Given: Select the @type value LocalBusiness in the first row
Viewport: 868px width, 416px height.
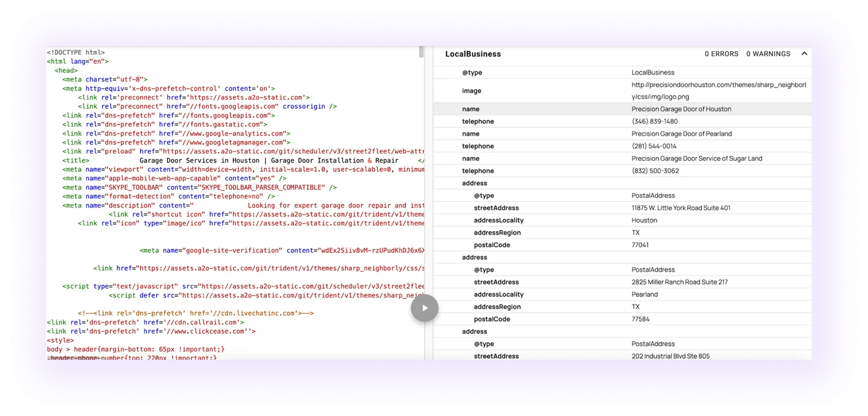Looking at the screenshot, I should (653, 73).
